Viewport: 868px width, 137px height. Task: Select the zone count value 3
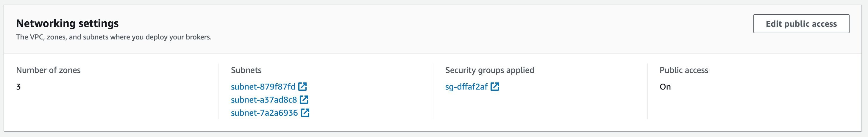pos(18,87)
